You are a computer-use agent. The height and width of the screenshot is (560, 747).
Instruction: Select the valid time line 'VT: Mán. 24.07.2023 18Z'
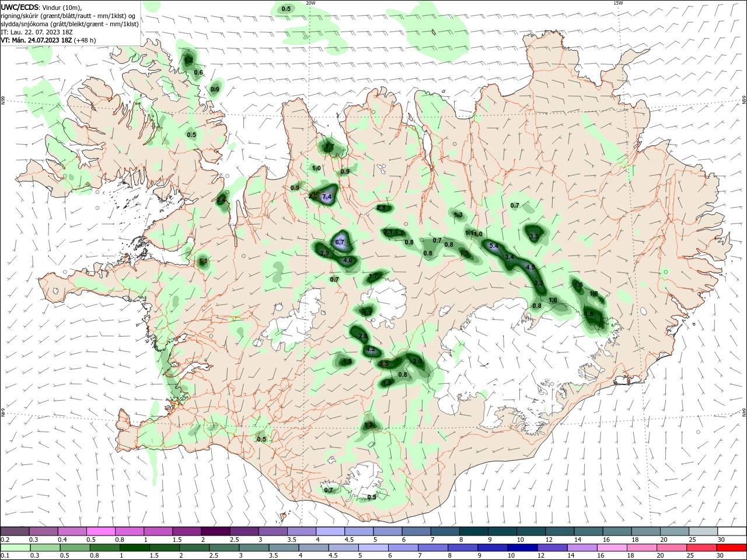pyautogui.click(x=37, y=40)
